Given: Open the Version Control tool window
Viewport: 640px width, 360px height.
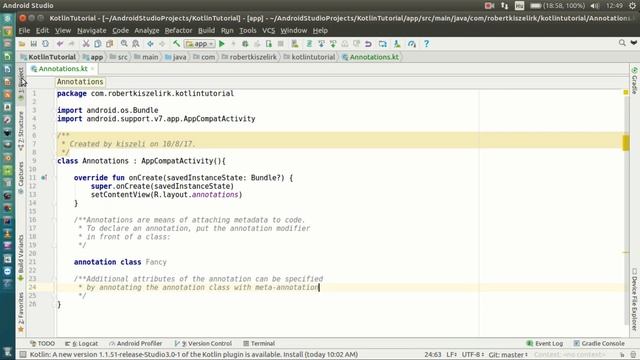Looking at the screenshot, I should coord(203,344).
